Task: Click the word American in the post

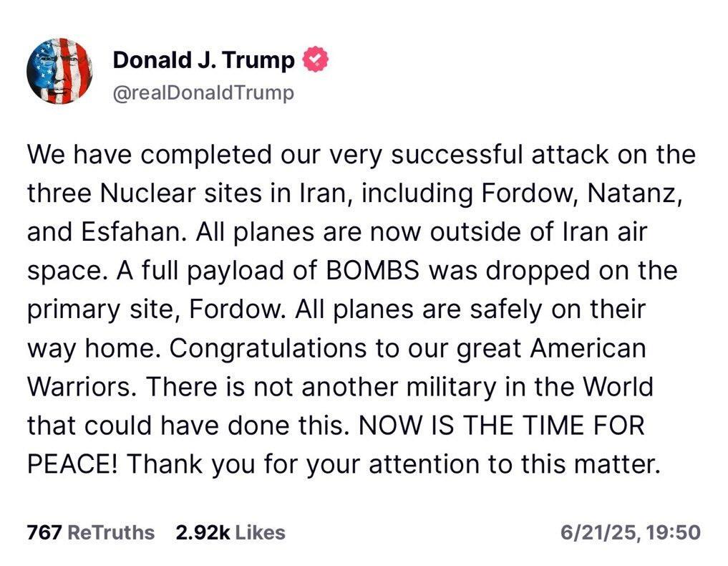Action: 591,349
